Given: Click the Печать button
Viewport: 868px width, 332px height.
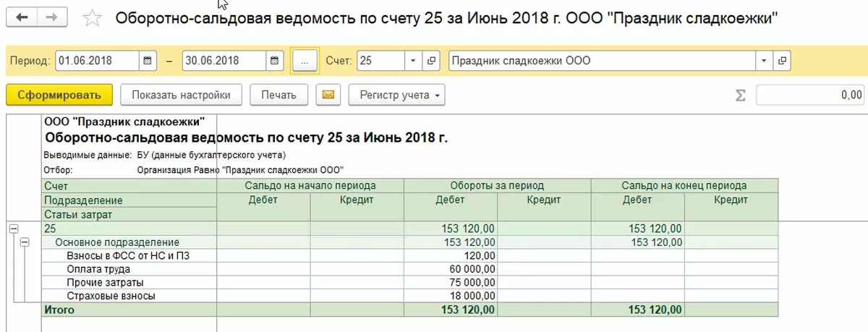Looking at the screenshot, I should click(x=279, y=95).
